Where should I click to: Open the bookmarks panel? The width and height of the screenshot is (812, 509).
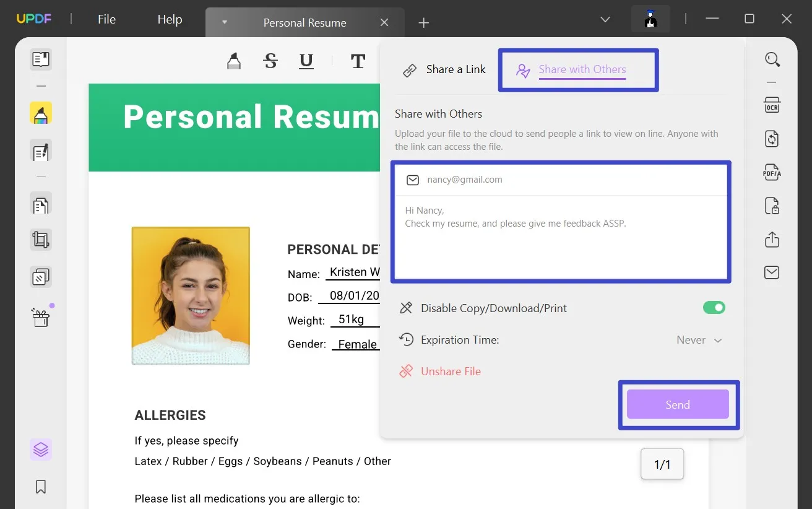point(40,487)
